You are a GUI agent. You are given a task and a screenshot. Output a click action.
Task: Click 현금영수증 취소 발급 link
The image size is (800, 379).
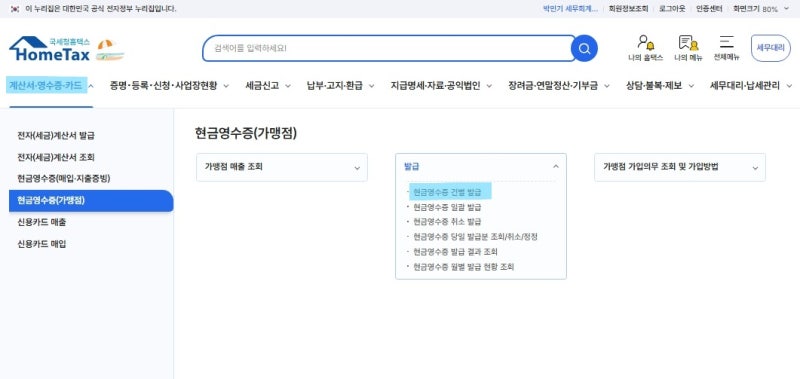[x=447, y=222]
